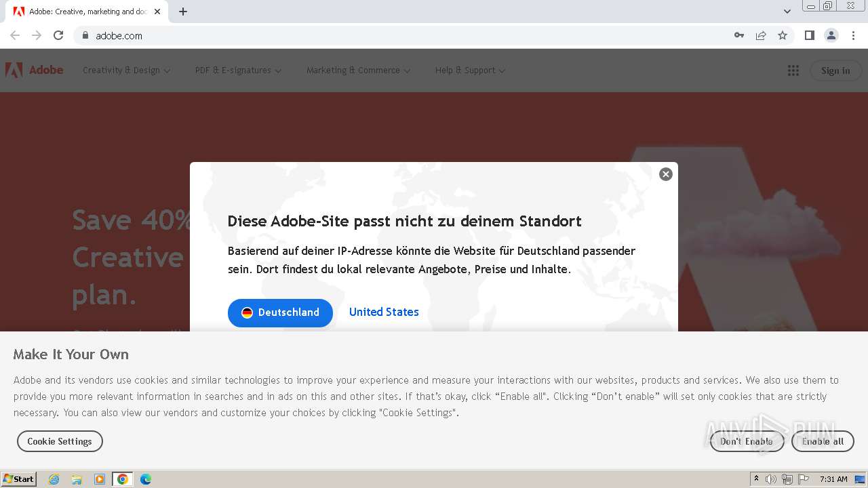The height and width of the screenshot is (488, 868).
Task: Open a new browser tab
Action: click(x=183, y=12)
